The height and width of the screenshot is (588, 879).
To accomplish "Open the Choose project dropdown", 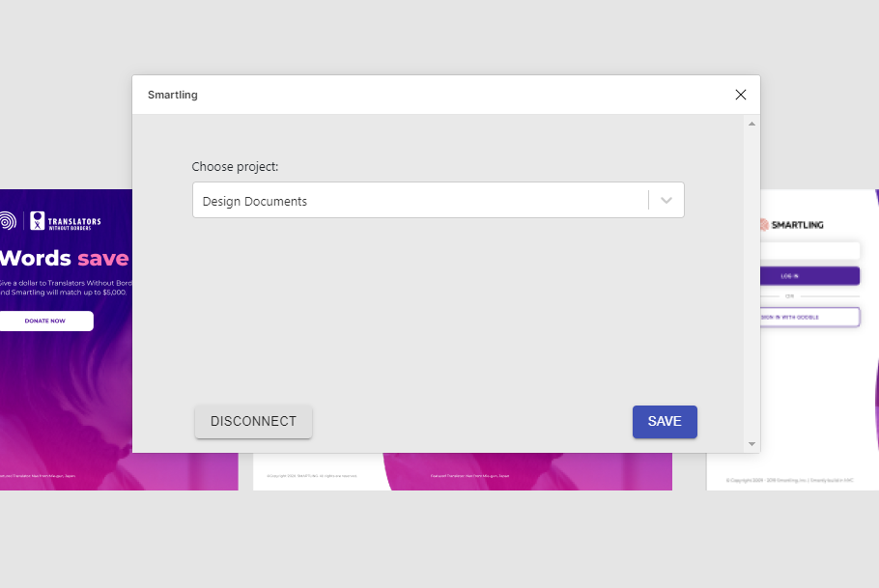I will click(438, 200).
